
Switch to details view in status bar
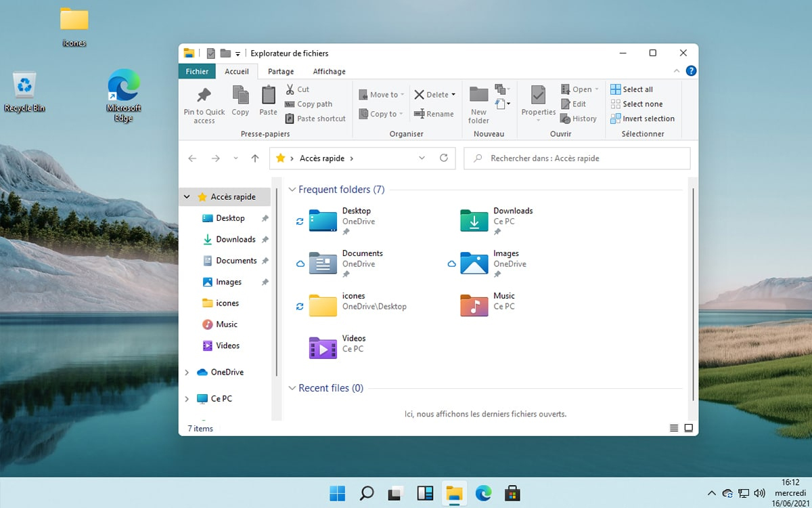674,428
